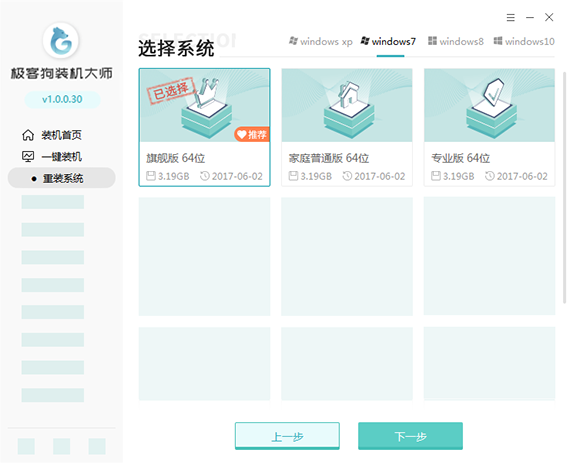Click the home icon beside 装机首页

click(x=28, y=135)
